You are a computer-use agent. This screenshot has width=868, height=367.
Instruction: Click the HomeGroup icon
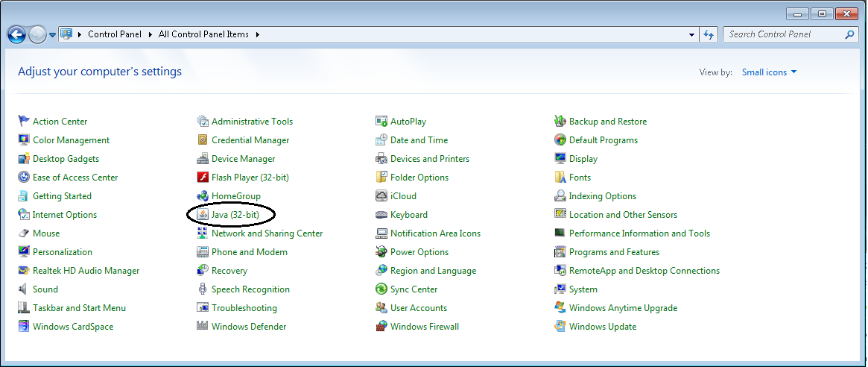tap(203, 195)
